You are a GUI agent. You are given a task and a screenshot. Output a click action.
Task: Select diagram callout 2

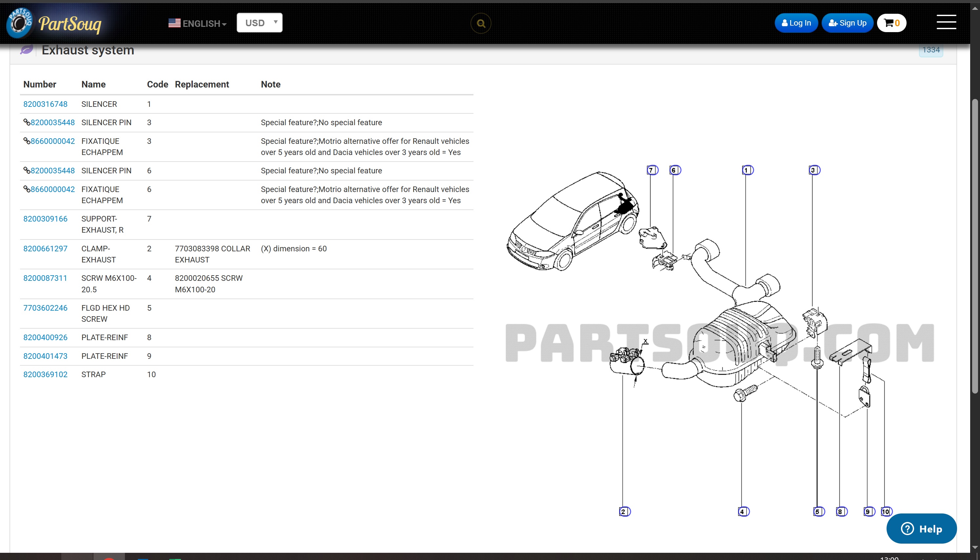(x=625, y=512)
